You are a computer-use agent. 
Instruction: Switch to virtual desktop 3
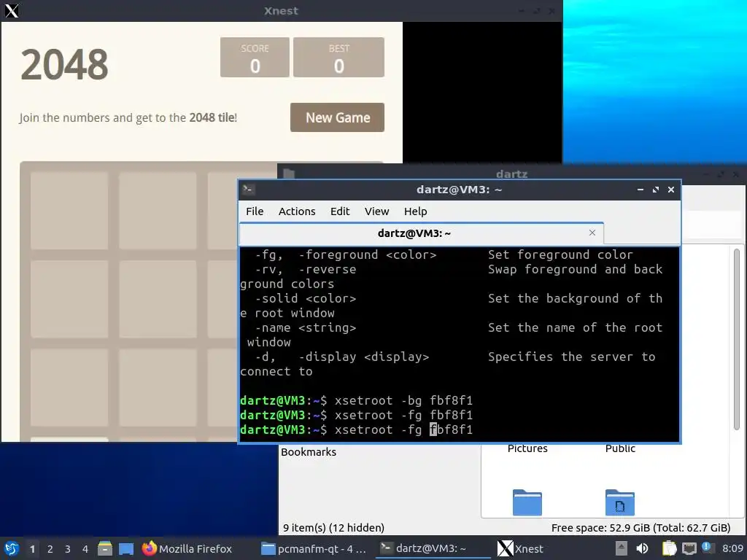pos(68,549)
